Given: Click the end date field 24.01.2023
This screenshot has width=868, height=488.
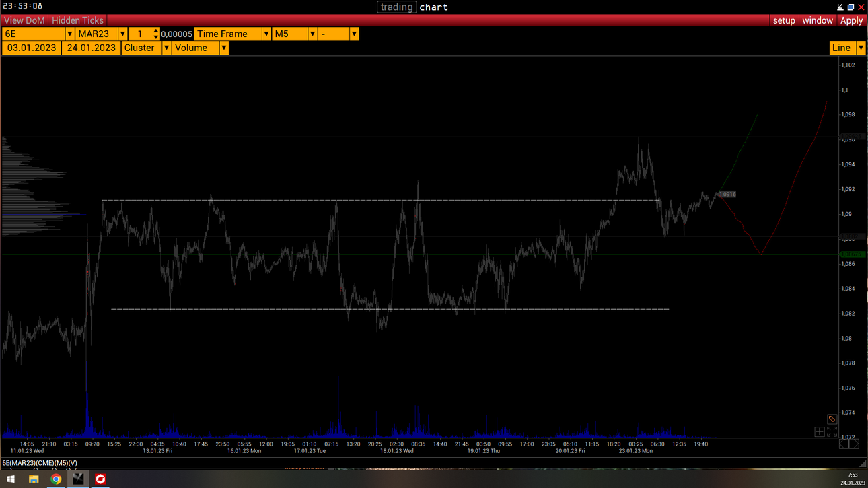Looking at the screenshot, I should [92, 48].
